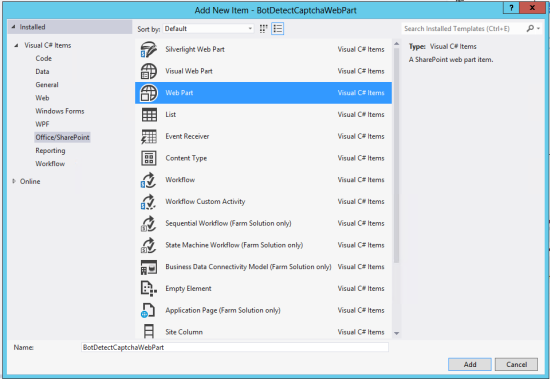Image resolution: width=550 pixels, height=379 pixels.
Task: Select the Workflow Custom Activity icon
Action: point(148,202)
